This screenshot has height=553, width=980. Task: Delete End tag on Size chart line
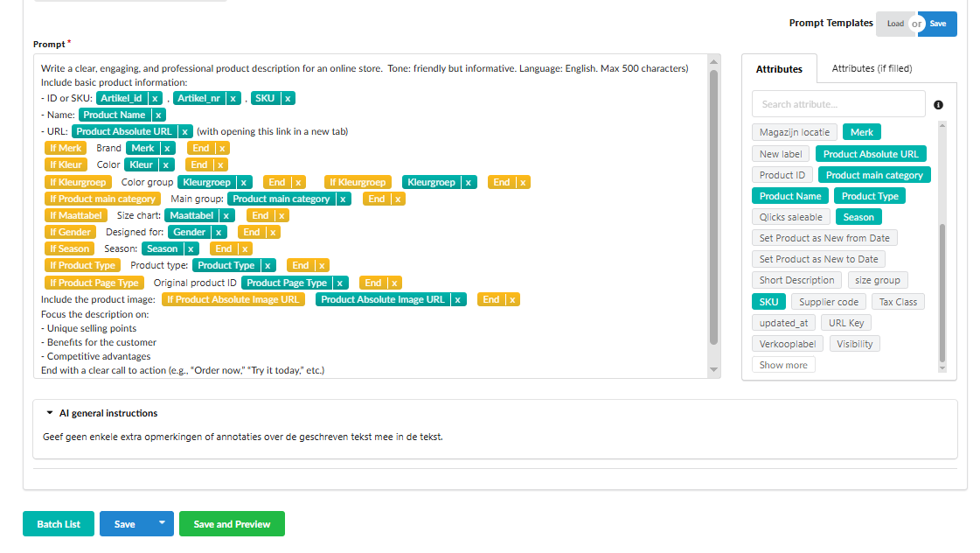(x=281, y=216)
